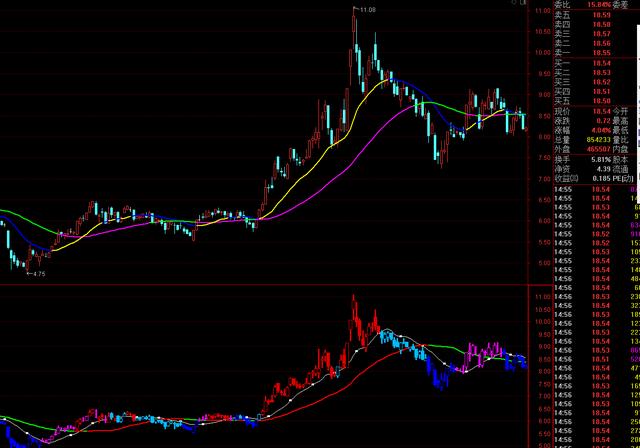Click the 涨幅 value 4.04%
This screenshot has height=448, width=640.
[x=601, y=130]
